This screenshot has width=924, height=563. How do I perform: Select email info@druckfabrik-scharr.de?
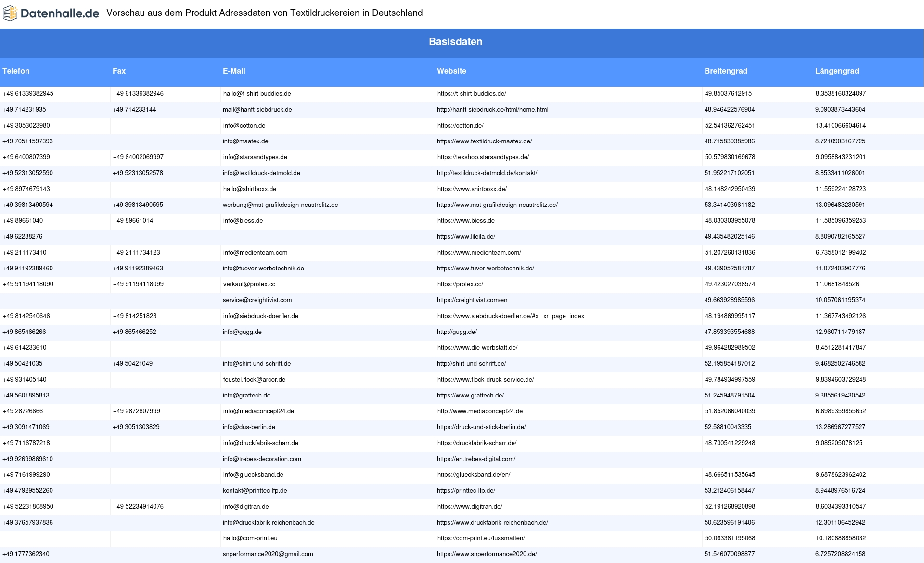pyautogui.click(x=260, y=443)
